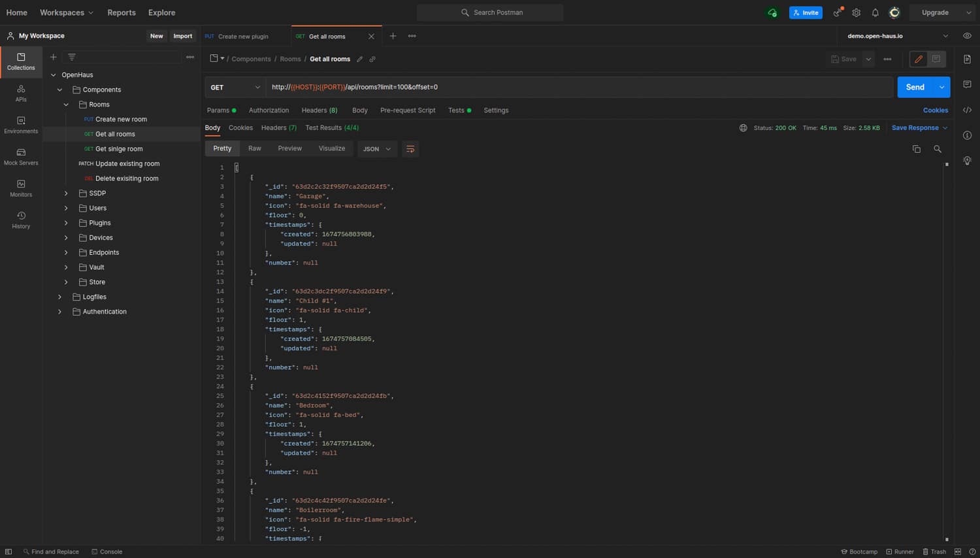Click the Cookies link
Screen dimensions: 980x558
(x=935, y=110)
